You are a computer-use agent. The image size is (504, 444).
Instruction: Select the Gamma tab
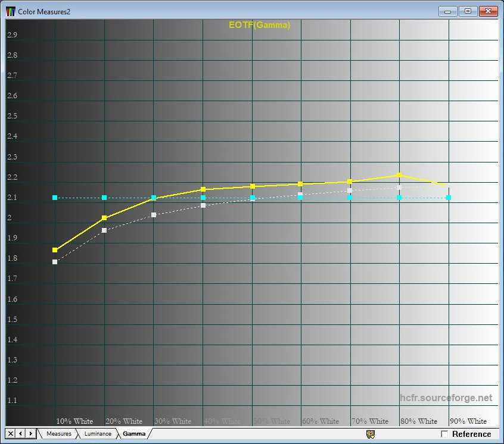(134, 434)
